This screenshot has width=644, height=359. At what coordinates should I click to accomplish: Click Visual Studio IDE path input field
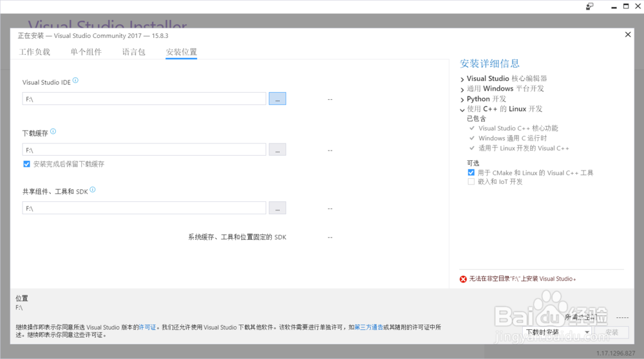click(144, 98)
